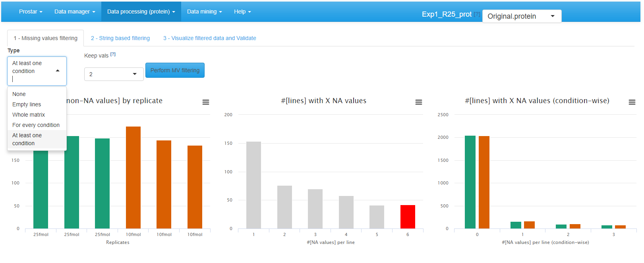Click the gray bar for 5 NA values
This screenshot has width=644, height=263.
[377, 217]
